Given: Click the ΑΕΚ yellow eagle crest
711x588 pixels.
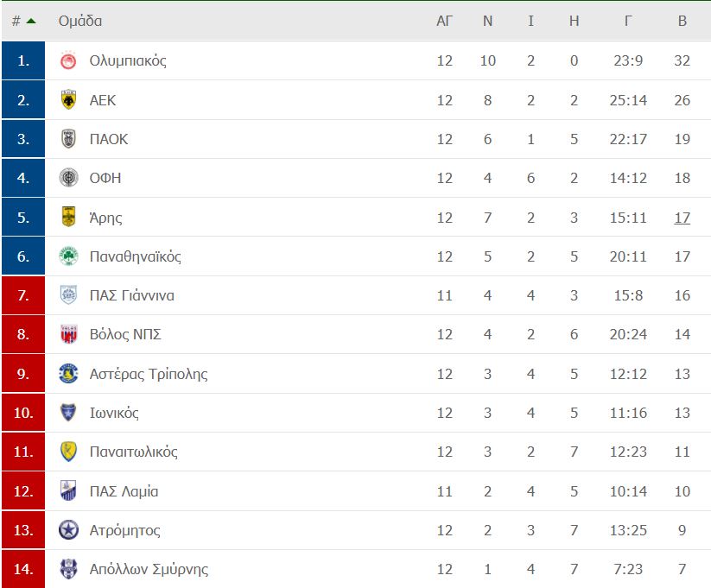Looking at the screenshot, I should [68, 100].
